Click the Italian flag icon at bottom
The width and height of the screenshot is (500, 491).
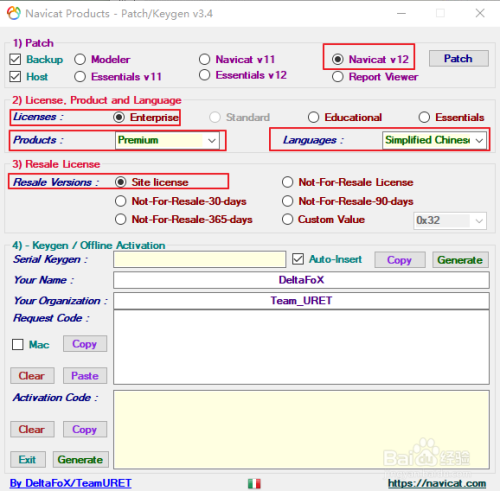254,483
